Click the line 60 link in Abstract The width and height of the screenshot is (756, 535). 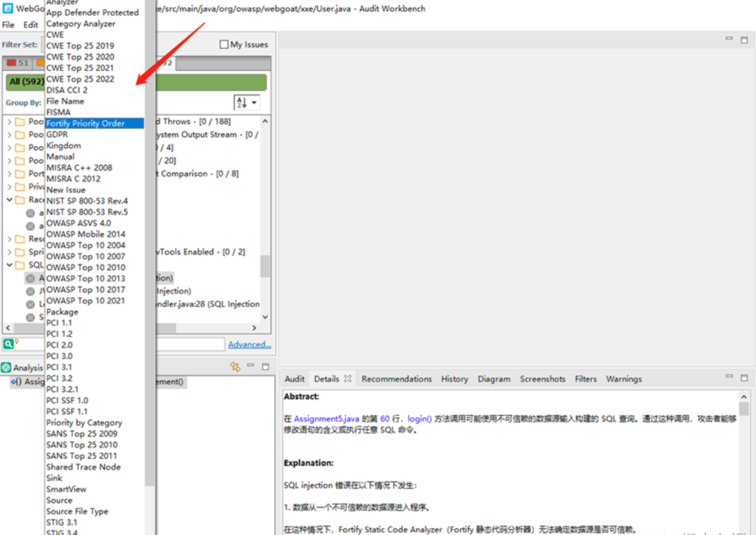[385, 418]
